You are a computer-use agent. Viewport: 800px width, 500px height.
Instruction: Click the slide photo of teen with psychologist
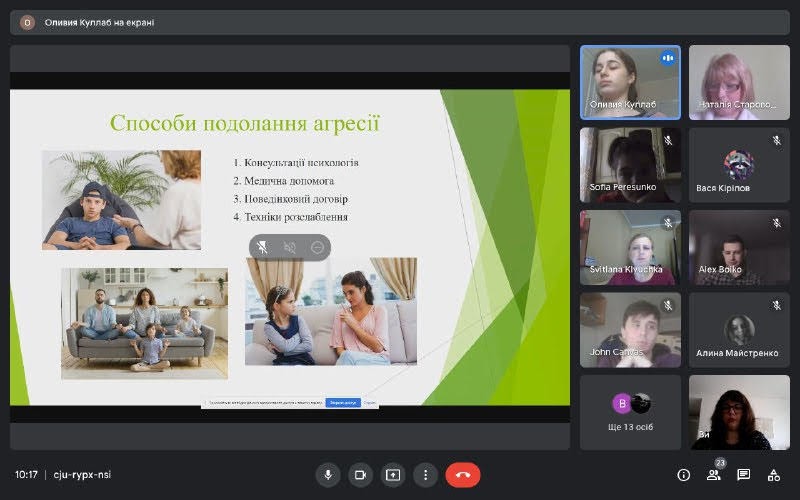click(121, 199)
